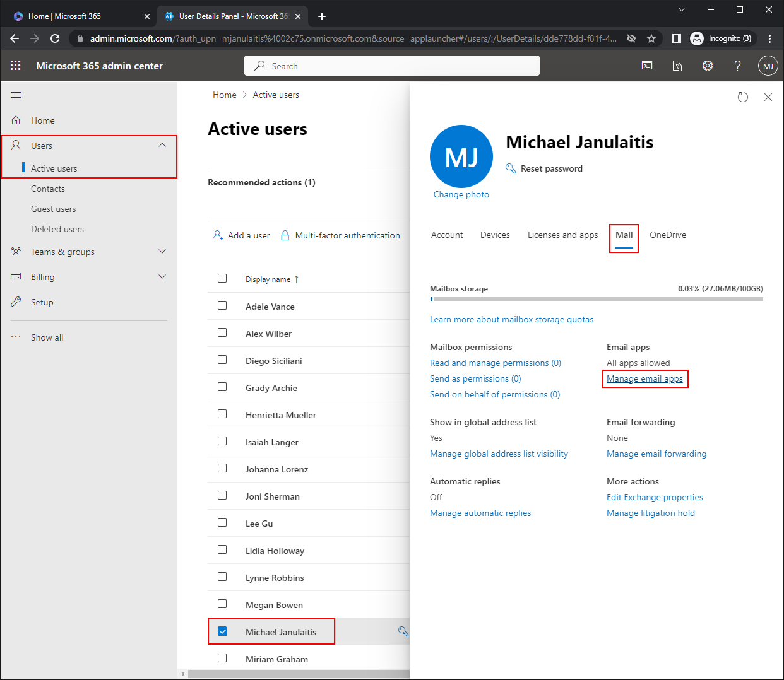Open Cloud Shell icon in header
The width and height of the screenshot is (784, 680).
(647, 66)
